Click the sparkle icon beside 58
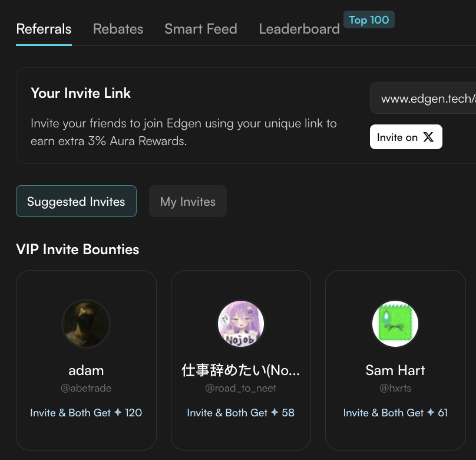This screenshot has width=476, height=460. click(x=275, y=413)
